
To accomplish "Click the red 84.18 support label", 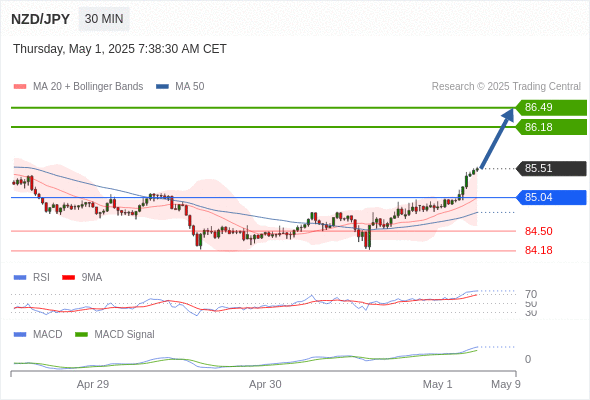I will point(538,250).
